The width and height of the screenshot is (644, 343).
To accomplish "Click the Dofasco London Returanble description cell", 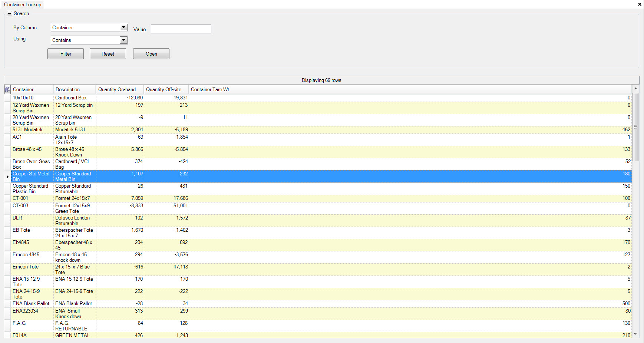I will click(x=75, y=221).
